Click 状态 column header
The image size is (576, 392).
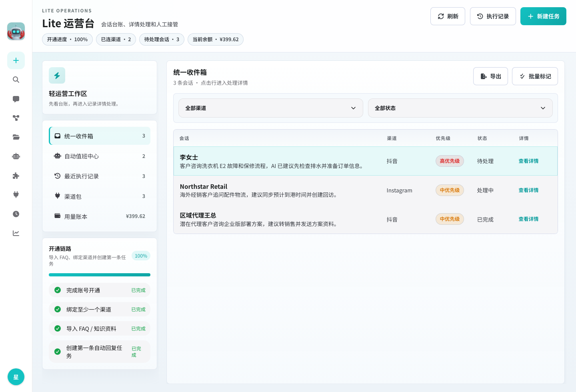tap(482, 138)
